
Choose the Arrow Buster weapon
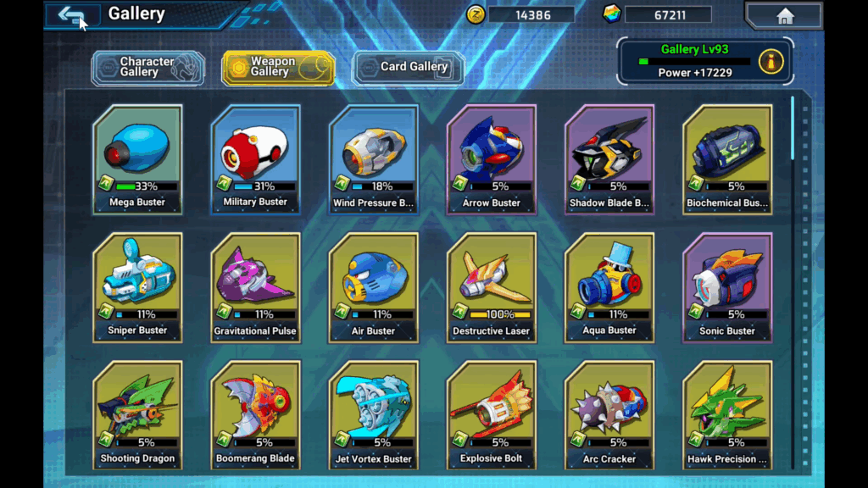click(491, 159)
